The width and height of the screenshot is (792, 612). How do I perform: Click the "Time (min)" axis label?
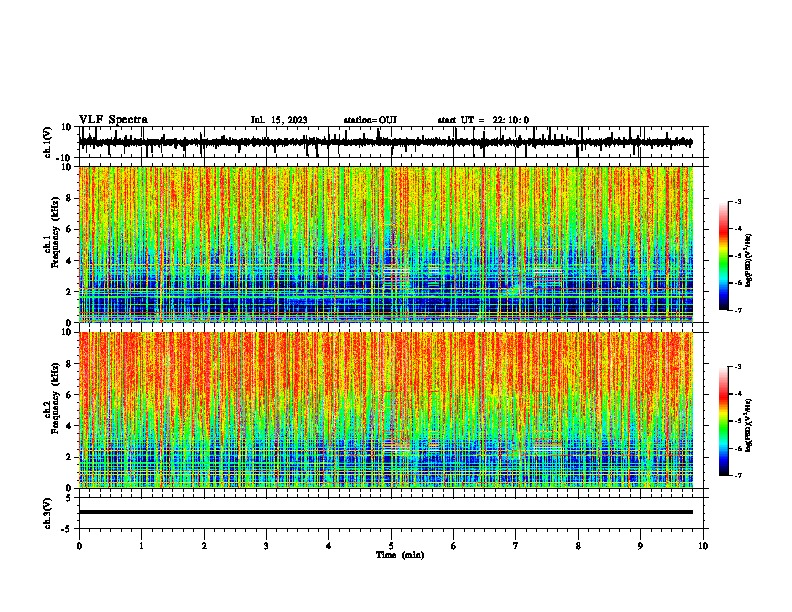click(400, 555)
